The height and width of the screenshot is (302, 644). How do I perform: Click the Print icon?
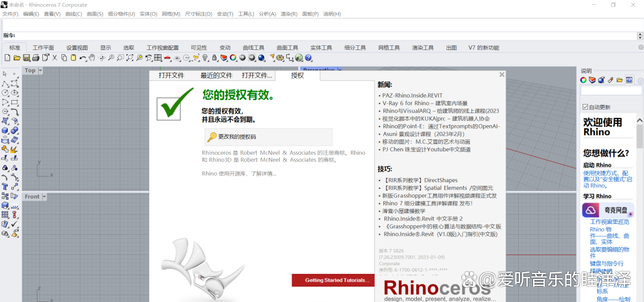click(35, 58)
